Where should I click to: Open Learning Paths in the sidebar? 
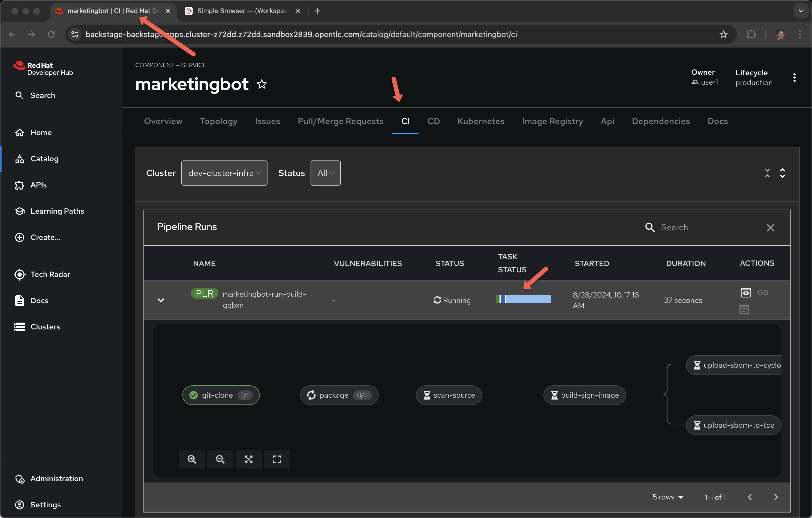point(57,211)
